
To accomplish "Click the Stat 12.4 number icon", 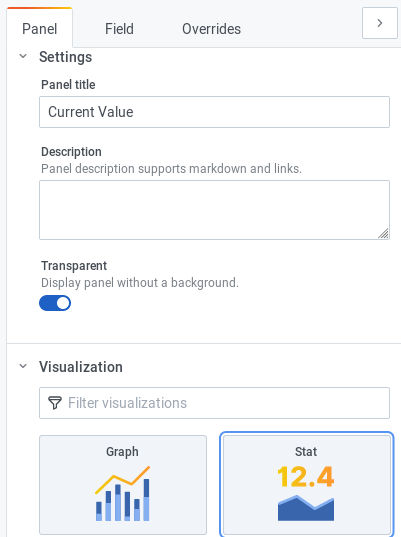I will pyautogui.click(x=305, y=476).
